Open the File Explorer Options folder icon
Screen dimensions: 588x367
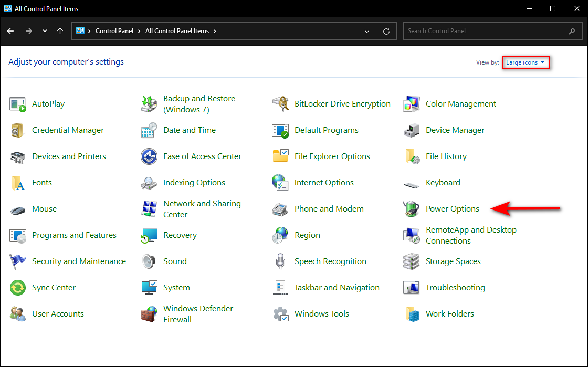point(280,156)
